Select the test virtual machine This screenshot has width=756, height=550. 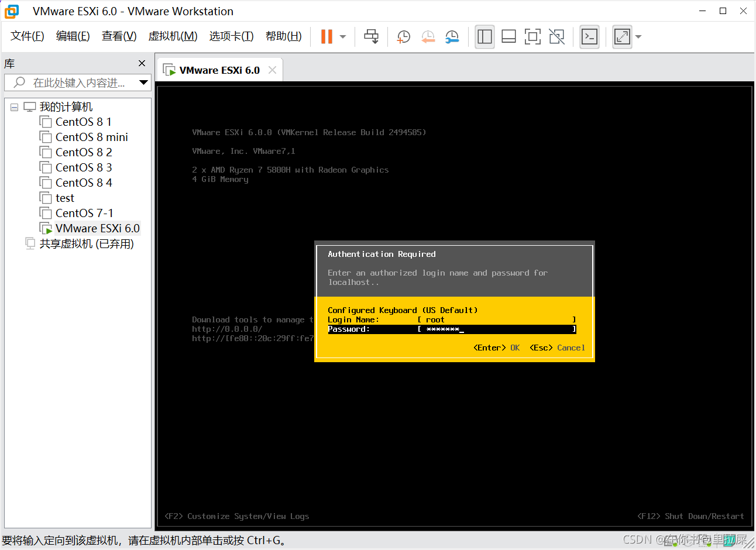click(x=65, y=198)
